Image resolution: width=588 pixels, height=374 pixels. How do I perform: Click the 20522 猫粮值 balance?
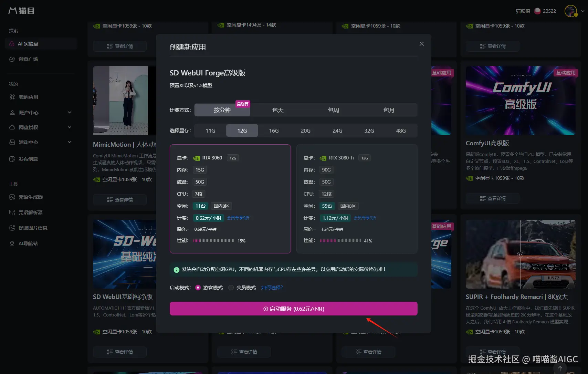pyautogui.click(x=549, y=11)
